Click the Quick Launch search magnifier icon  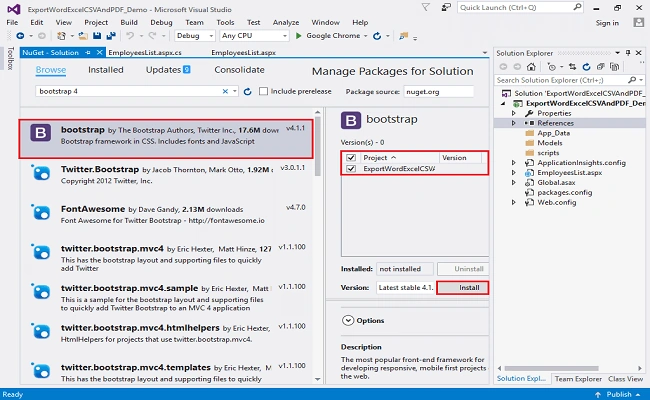point(577,7)
